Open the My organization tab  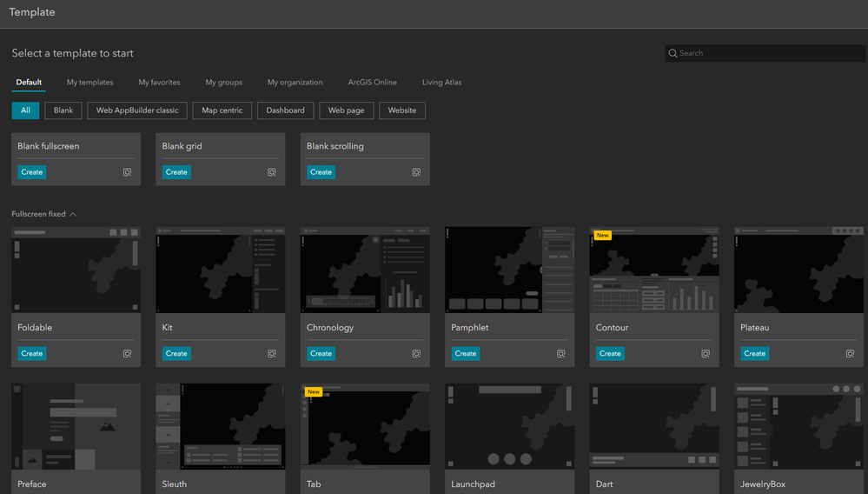tap(295, 82)
